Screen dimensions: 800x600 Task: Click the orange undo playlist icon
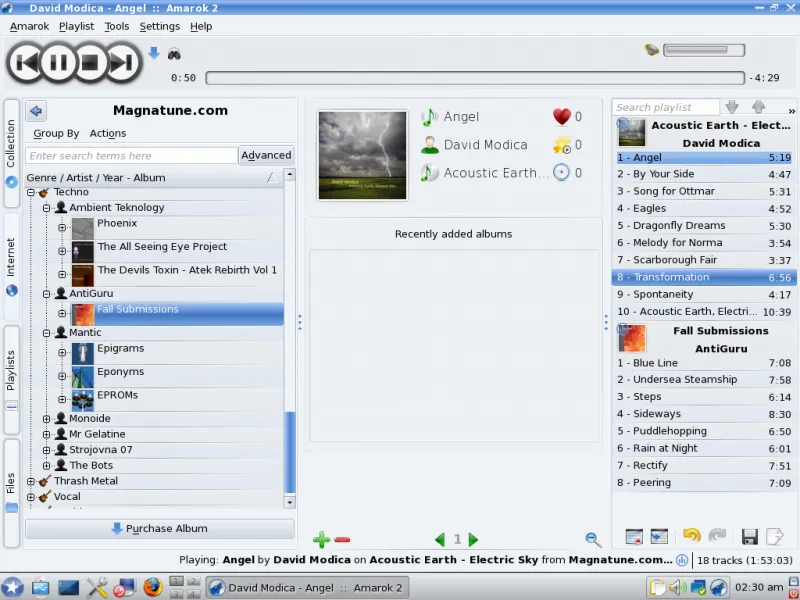click(691, 537)
